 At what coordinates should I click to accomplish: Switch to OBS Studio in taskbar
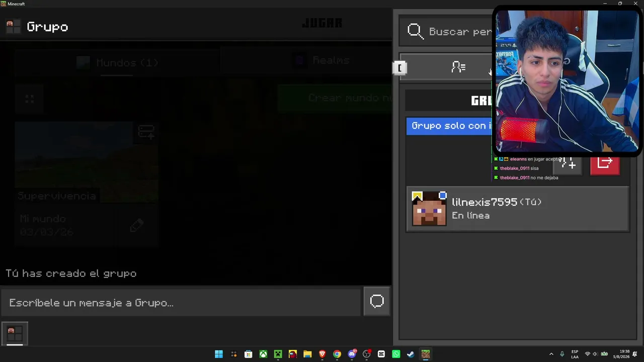[367, 354]
